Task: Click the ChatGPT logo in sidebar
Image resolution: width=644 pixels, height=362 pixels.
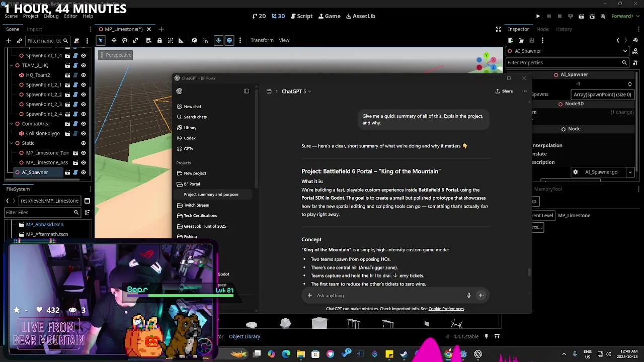Action: [x=179, y=91]
